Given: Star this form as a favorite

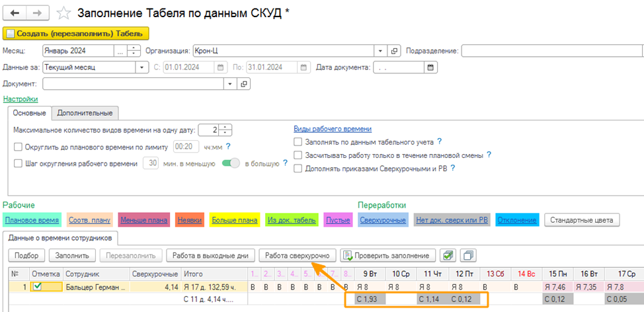Looking at the screenshot, I should coord(63,13).
